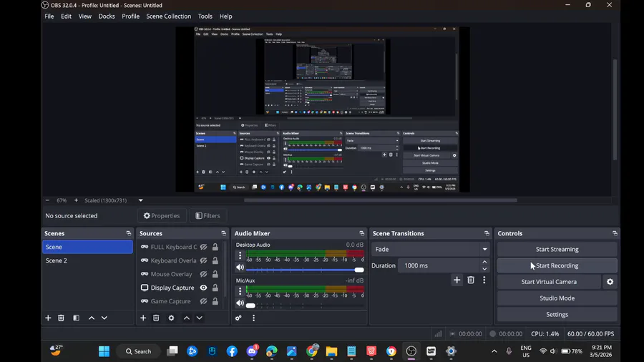The width and height of the screenshot is (644, 362).
Task: Open virtual camera settings gear
Action: click(x=610, y=282)
